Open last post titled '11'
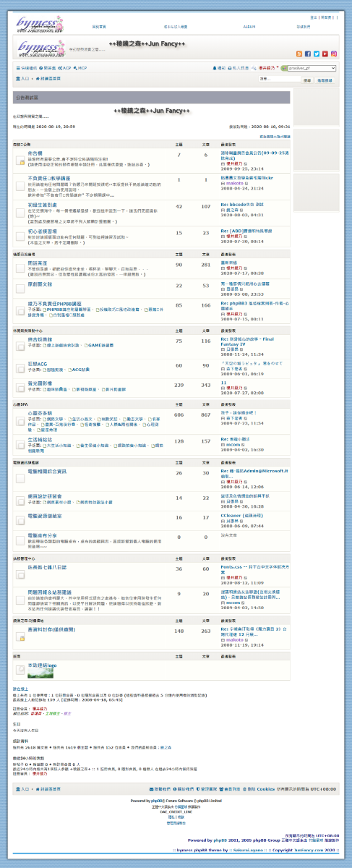The width and height of the screenshot is (352, 868). [x=223, y=383]
